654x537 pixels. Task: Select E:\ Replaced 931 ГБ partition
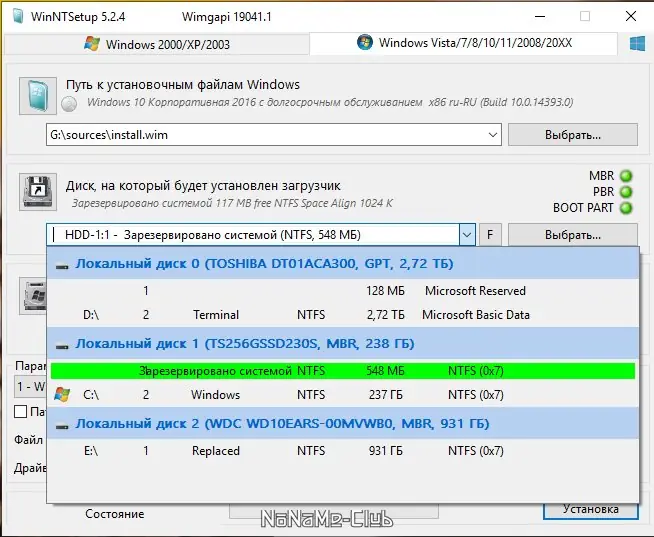343,451
